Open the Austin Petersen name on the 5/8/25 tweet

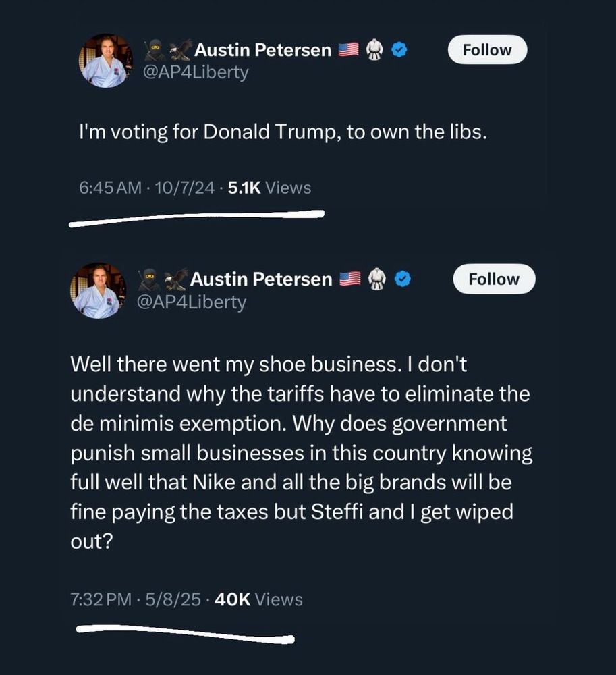[261, 279]
